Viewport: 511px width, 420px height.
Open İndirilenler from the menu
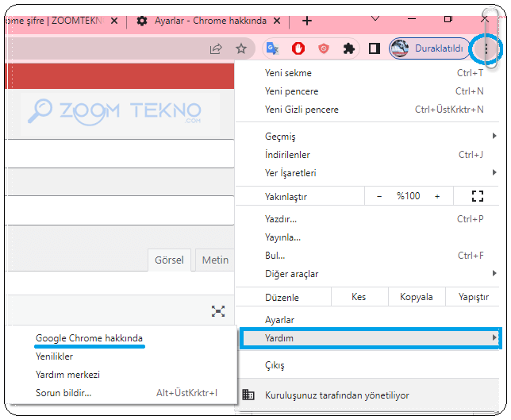pos(367,155)
